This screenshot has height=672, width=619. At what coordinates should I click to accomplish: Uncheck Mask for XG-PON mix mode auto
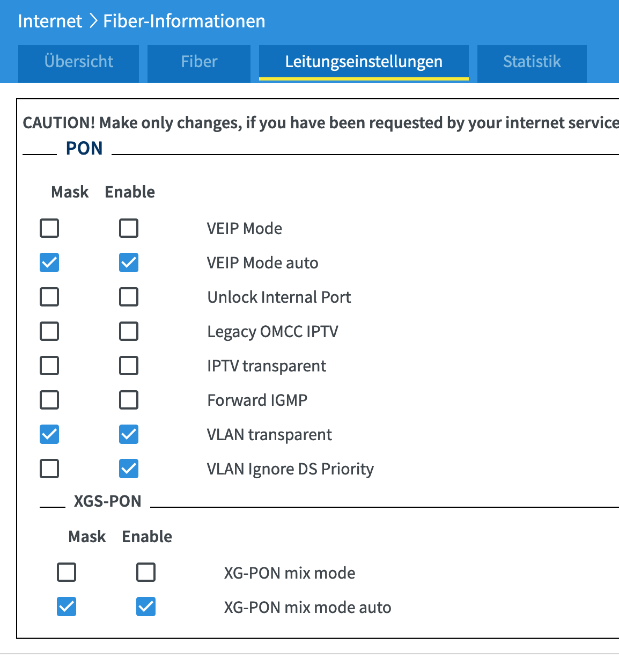pos(67,607)
